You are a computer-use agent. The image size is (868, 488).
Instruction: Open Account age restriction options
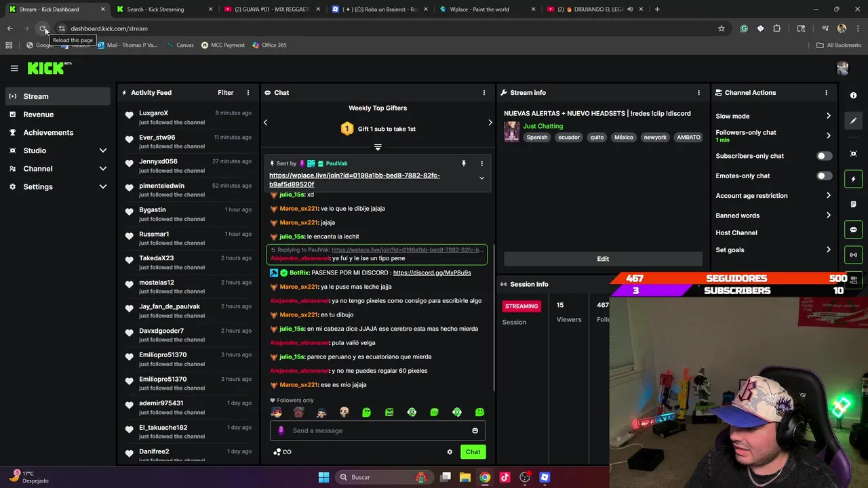[x=773, y=196]
